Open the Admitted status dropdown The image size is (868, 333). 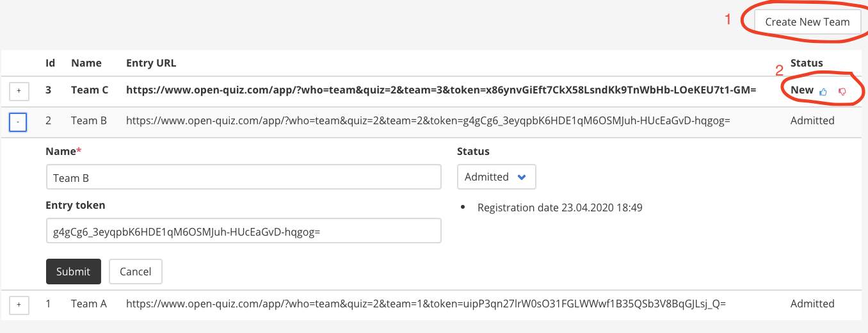coord(496,177)
